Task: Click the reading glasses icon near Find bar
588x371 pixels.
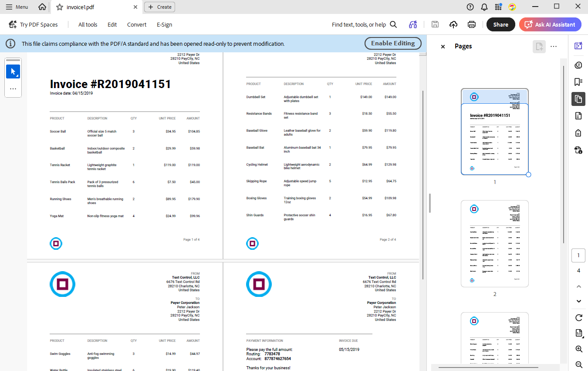Action: [x=412, y=24]
